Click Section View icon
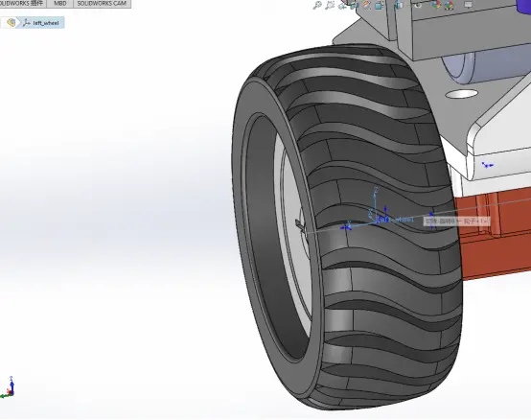This screenshot has width=531, height=420. pyautogui.click(x=355, y=5)
